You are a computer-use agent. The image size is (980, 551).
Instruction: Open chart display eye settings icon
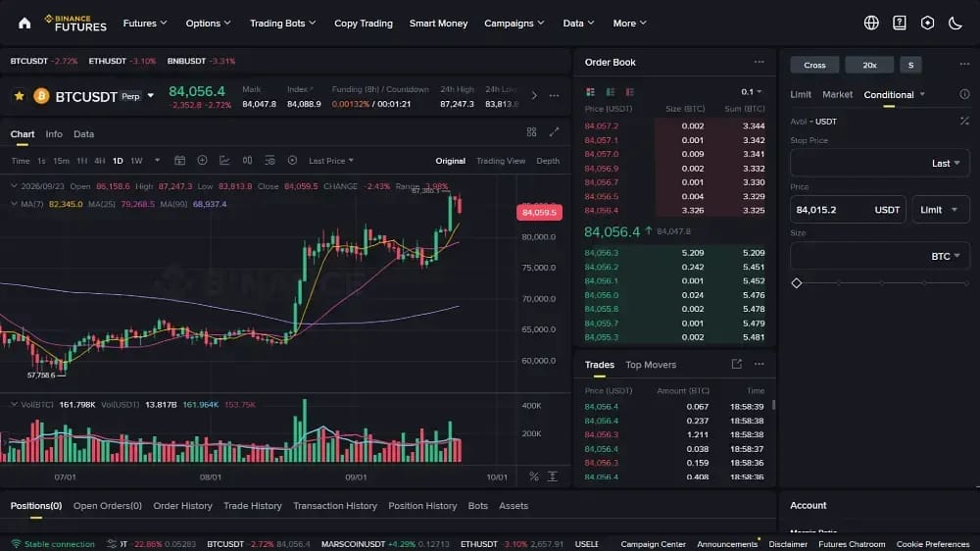pyautogui.click(x=270, y=161)
